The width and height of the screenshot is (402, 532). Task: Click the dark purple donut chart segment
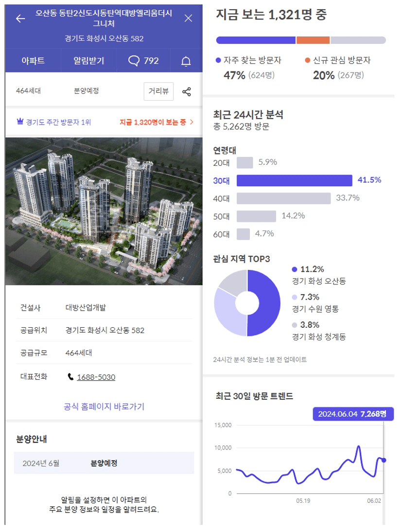263,303
